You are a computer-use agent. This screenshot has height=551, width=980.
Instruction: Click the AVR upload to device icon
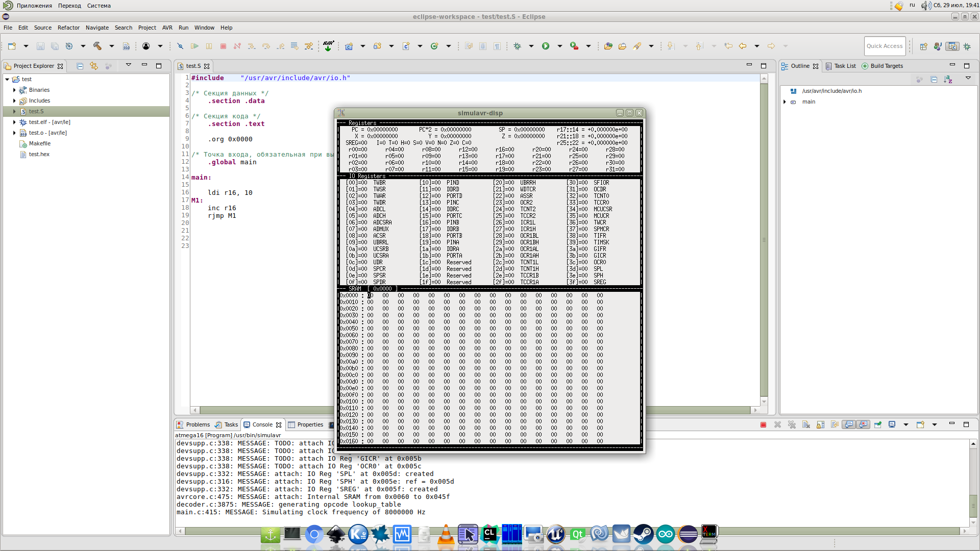click(328, 46)
